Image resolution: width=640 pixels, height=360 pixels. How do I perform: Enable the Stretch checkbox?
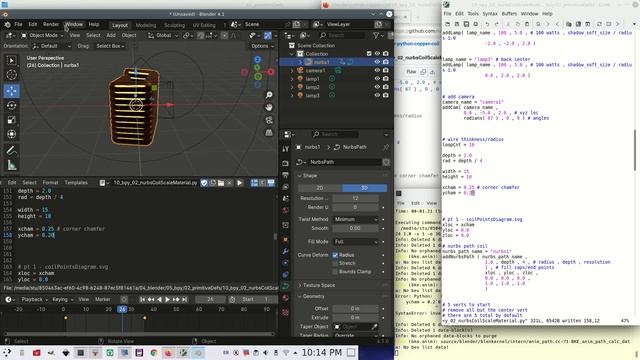[x=335, y=263]
